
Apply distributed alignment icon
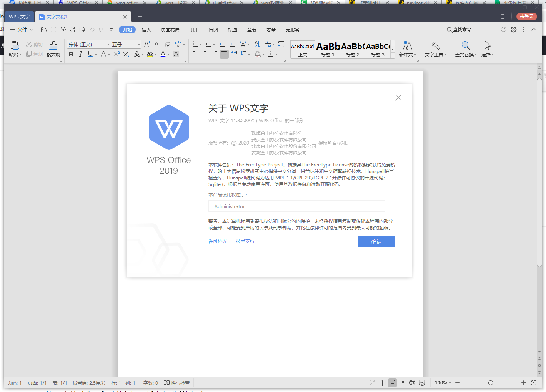[234, 55]
